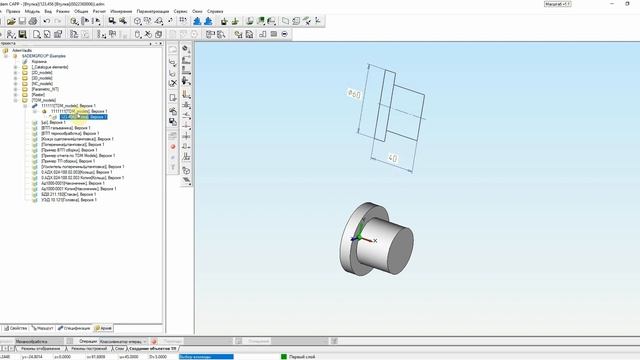Click the green layer color square in status bar
Screen dimensions: 640x360
(284, 357)
